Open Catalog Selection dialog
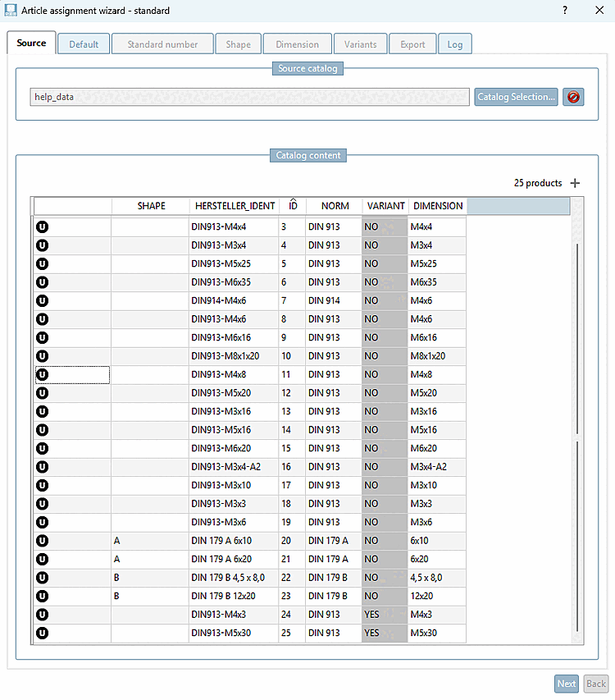This screenshot has width=615, height=700. click(x=516, y=97)
